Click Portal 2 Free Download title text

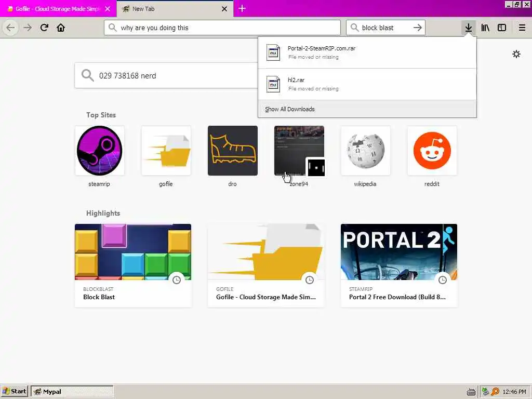397,297
